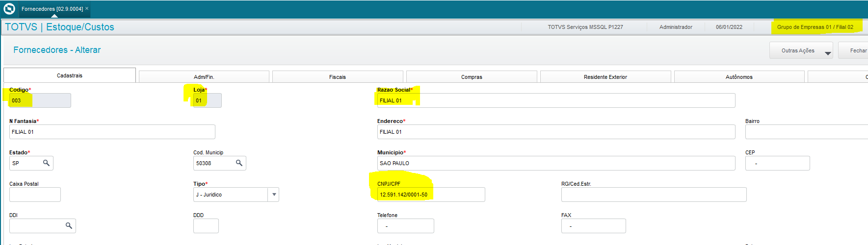The image size is (868, 245).
Task: Click the FAX input field
Action: click(594, 226)
